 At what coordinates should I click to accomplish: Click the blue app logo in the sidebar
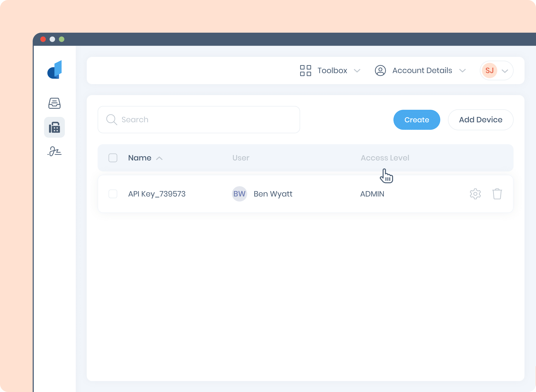(55, 70)
